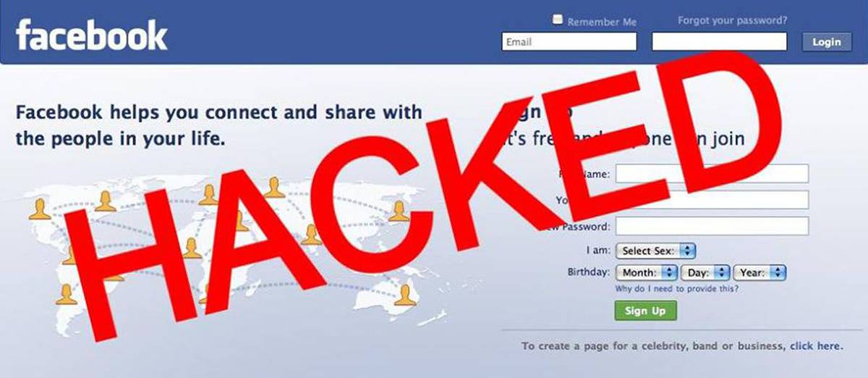Open the Select Sex dropdown

(x=655, y=251)
